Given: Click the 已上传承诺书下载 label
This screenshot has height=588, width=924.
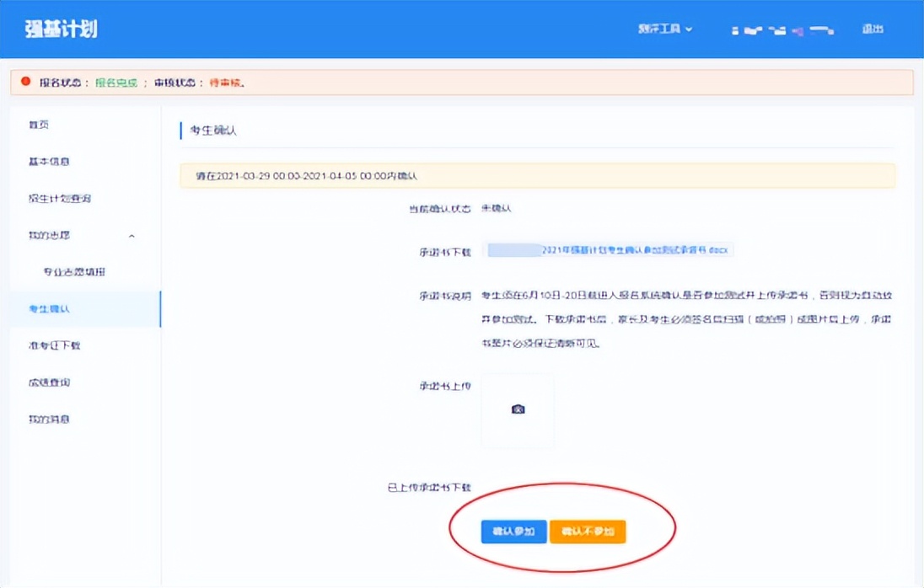Looking at the screenshot, I should click(x=430, y=488).
